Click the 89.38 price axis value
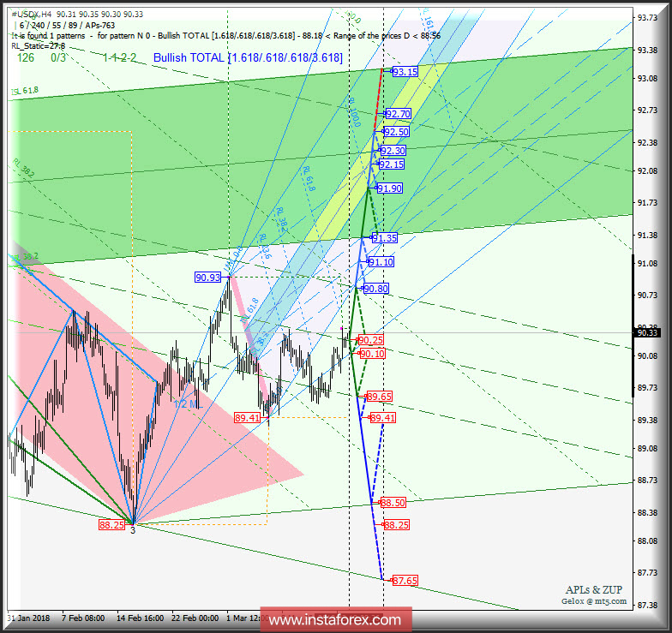The image size is (672, 633). pos(647,420)
